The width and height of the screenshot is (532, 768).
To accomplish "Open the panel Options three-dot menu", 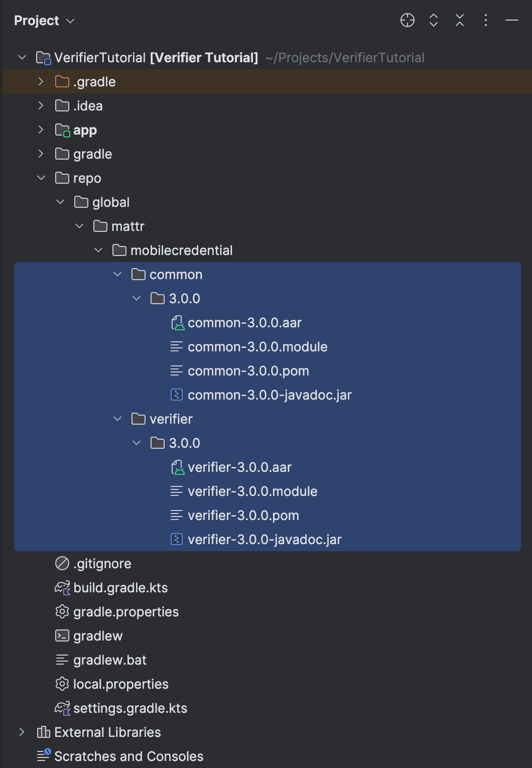I will coord(486,21).
